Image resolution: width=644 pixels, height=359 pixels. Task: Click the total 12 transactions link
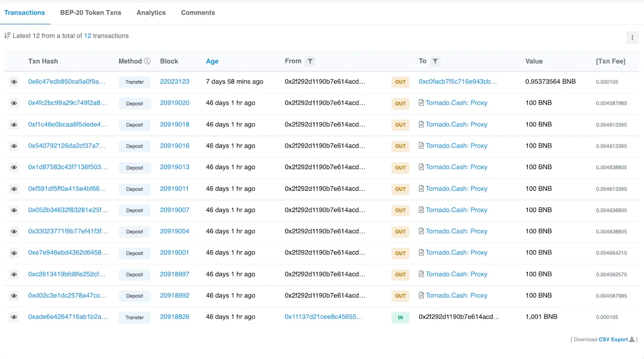point(88,36)
